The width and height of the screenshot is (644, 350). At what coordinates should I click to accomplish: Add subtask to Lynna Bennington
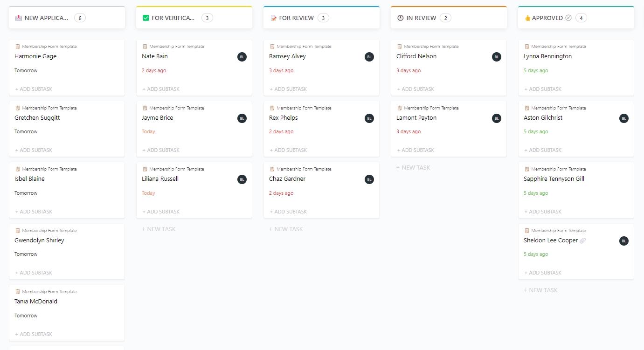543,89
